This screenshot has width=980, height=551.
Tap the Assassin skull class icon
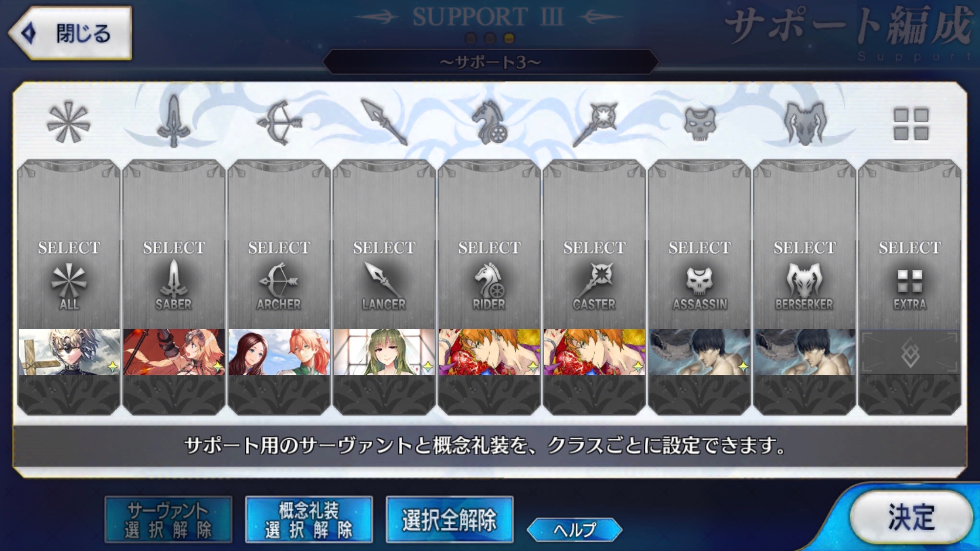(x=699, y=123)
